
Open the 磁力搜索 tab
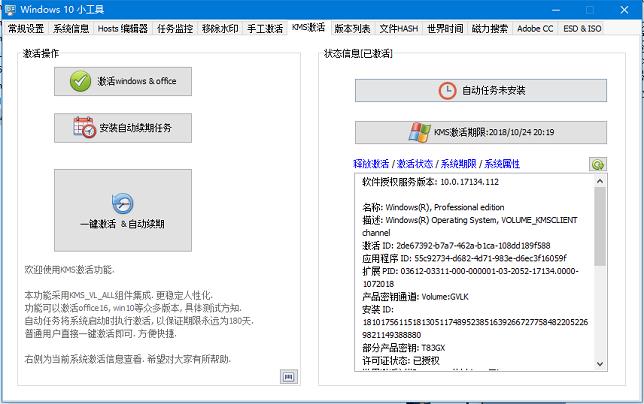click(x=490, y=29)
